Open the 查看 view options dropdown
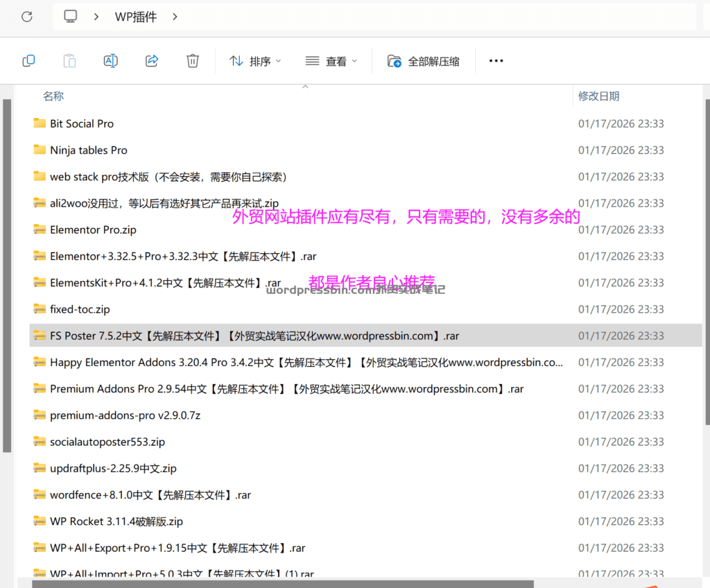 pos(331,60)
